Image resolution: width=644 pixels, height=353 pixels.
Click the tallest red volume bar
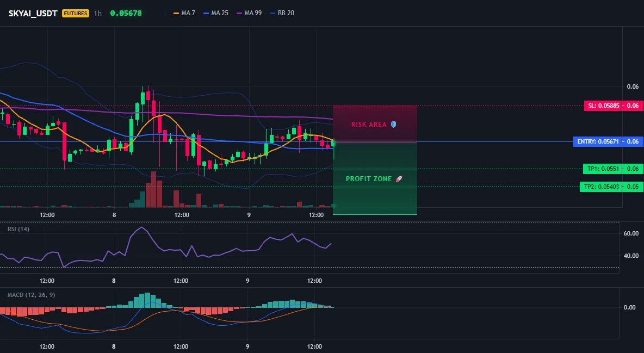[x=153, y=189]
